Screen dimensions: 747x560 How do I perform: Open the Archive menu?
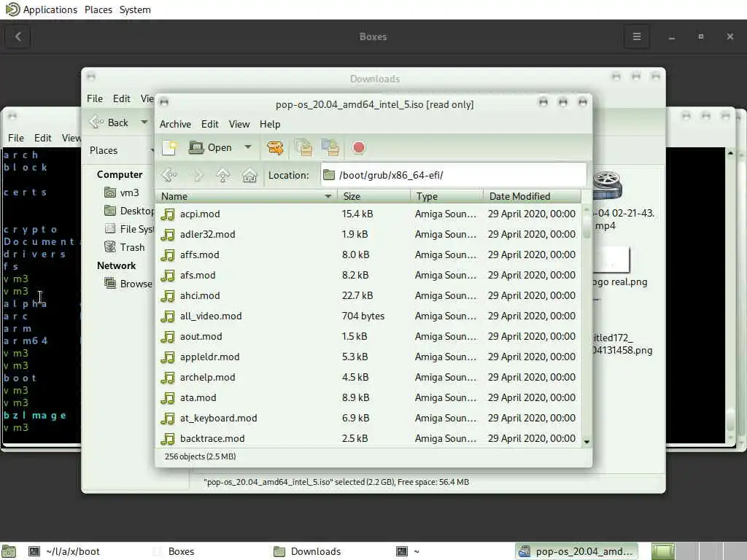pos(175,124)
